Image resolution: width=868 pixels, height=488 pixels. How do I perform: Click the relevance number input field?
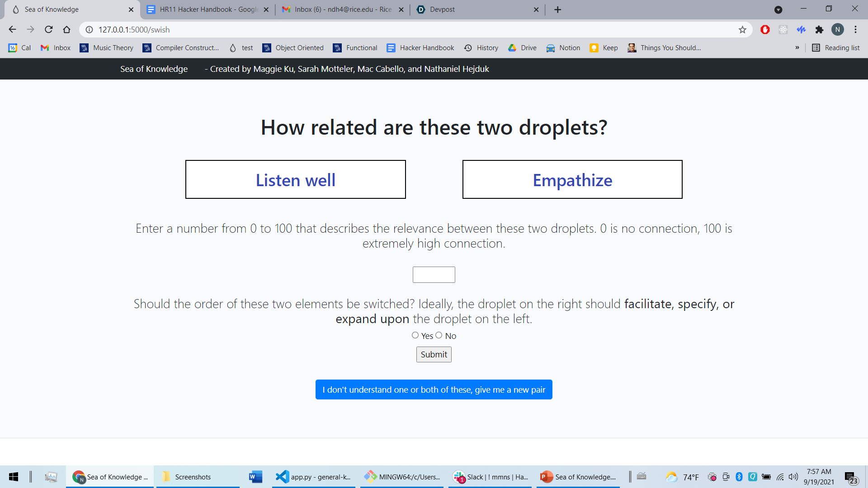(434, 275)
